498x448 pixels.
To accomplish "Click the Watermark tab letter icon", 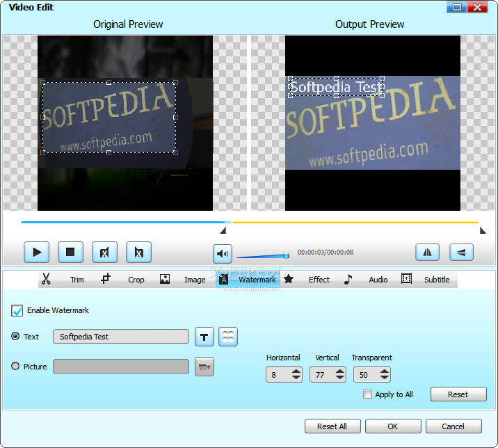I will coord(224,279).
